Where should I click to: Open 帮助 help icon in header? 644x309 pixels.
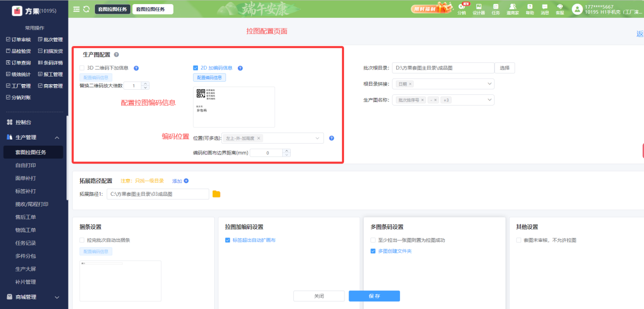pos(530,9)
